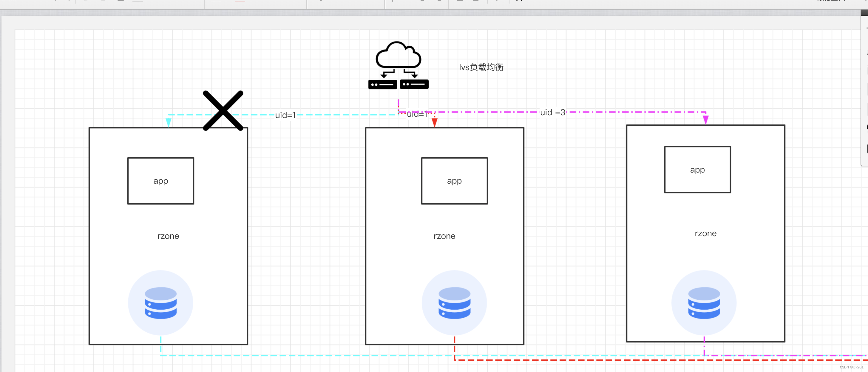The width and height of the screenshot is (868, 372).
Task: Select the rzone label in middle container
Action: click(444, 236)
